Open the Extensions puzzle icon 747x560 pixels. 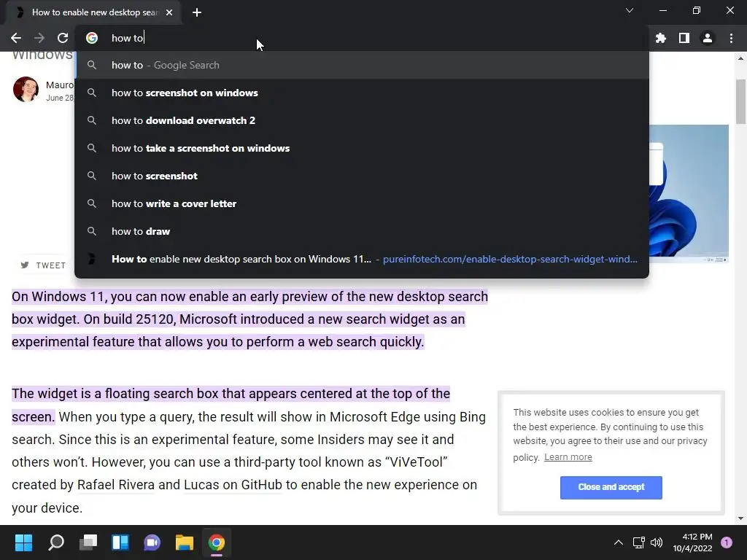[661, 38]
